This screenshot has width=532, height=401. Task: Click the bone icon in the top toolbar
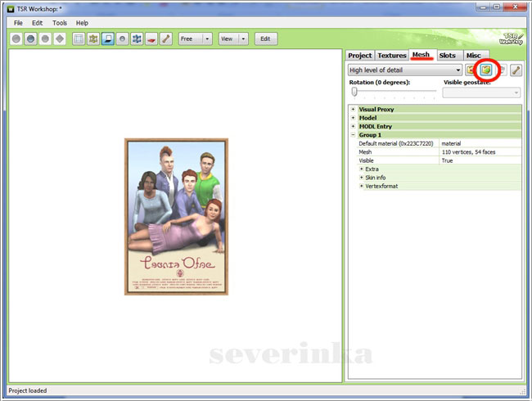165,38
